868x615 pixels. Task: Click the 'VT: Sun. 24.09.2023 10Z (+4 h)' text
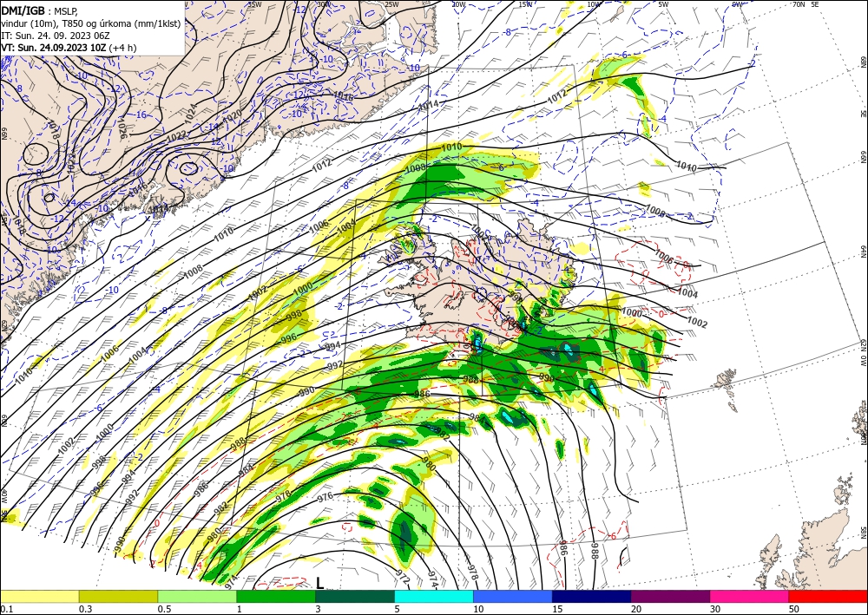pyautogui.click(x=69, y=48)
